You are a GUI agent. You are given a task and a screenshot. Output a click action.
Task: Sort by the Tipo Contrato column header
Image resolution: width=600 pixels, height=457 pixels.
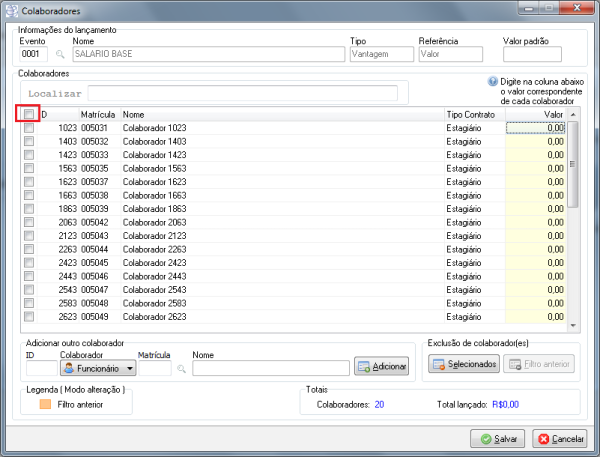[468, 115]
